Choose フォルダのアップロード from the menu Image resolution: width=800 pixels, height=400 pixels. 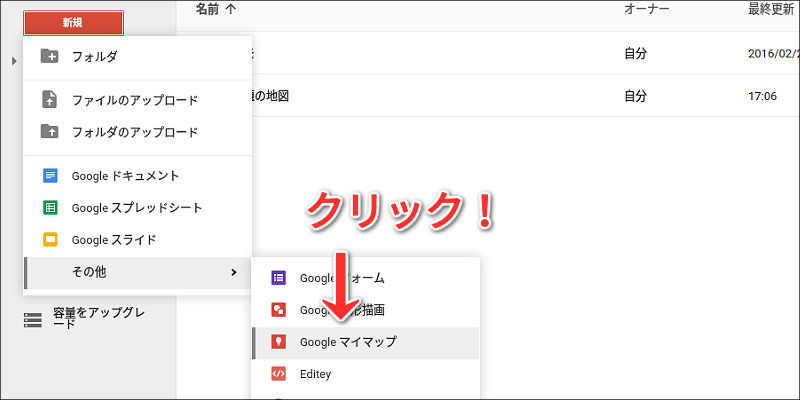coord(137,132)
